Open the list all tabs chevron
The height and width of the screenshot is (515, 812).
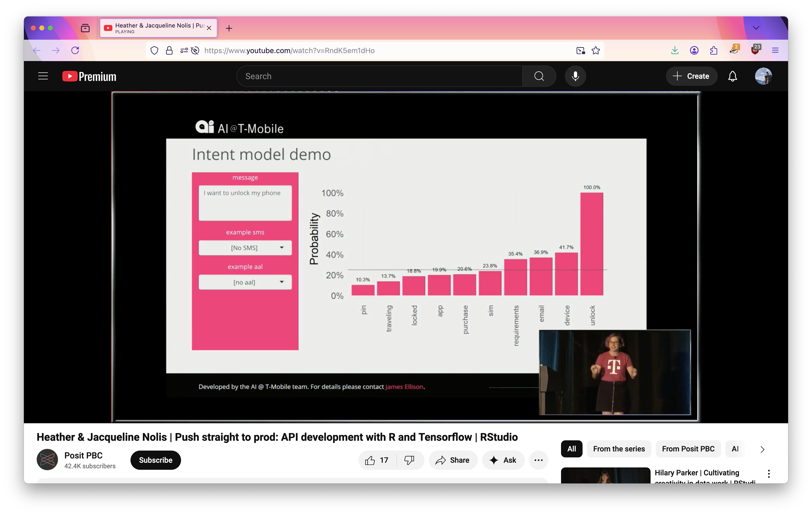point(756,28)
